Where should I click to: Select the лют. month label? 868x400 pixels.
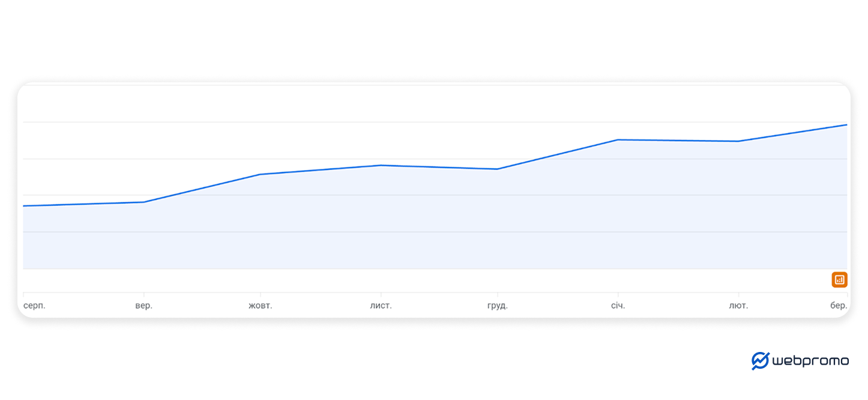click(738, 306)
